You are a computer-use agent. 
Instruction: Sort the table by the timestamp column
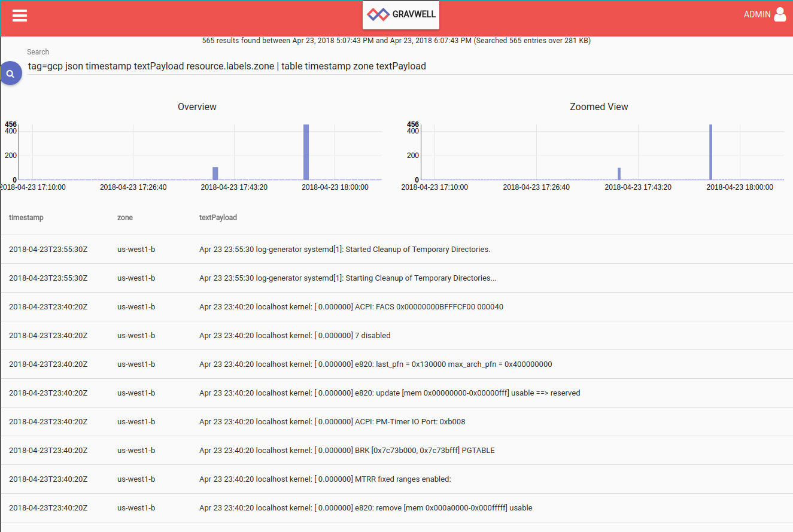tap(26, 217)
